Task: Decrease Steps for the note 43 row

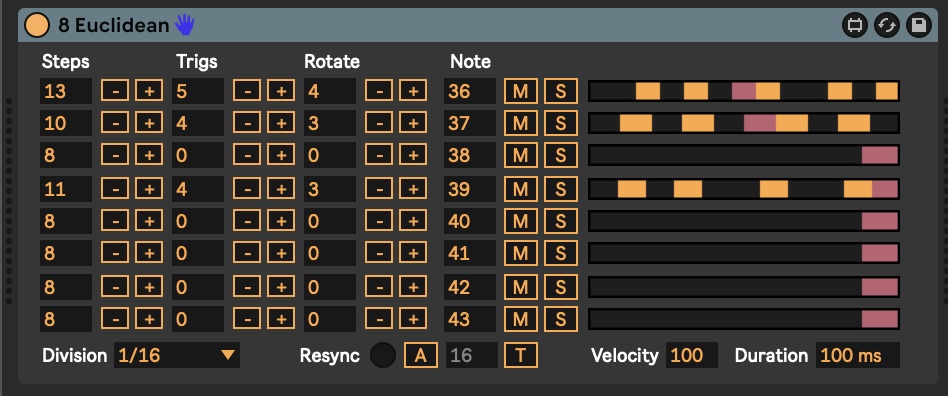Action: click(x=115, y=318)
